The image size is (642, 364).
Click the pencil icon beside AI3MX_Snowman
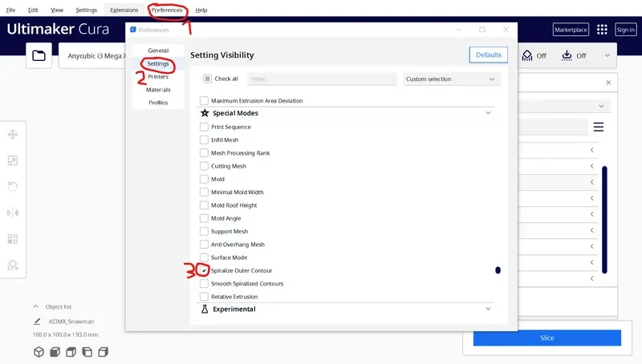(x=37, y=322)
